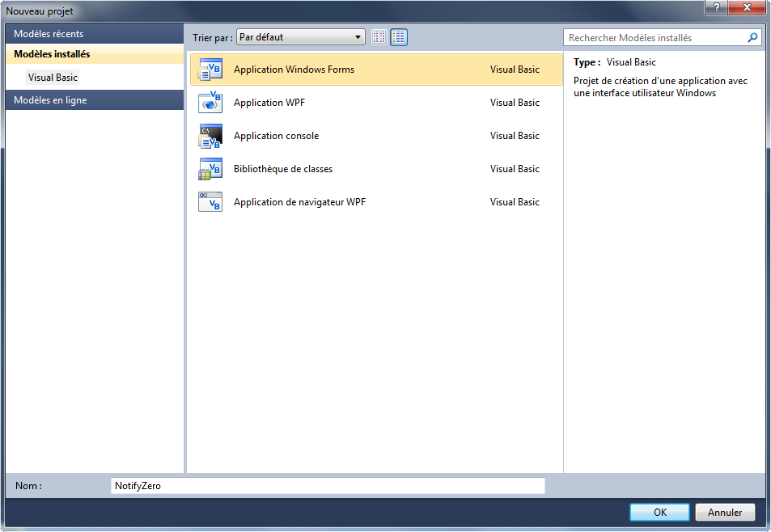
Task: Select the Application console text label
Action: 276,136
